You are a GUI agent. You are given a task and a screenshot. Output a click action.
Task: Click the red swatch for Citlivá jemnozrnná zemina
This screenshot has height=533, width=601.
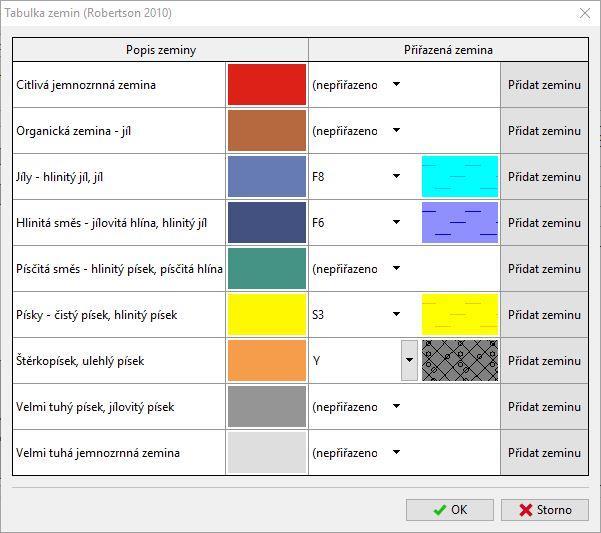tap(267, 84)
